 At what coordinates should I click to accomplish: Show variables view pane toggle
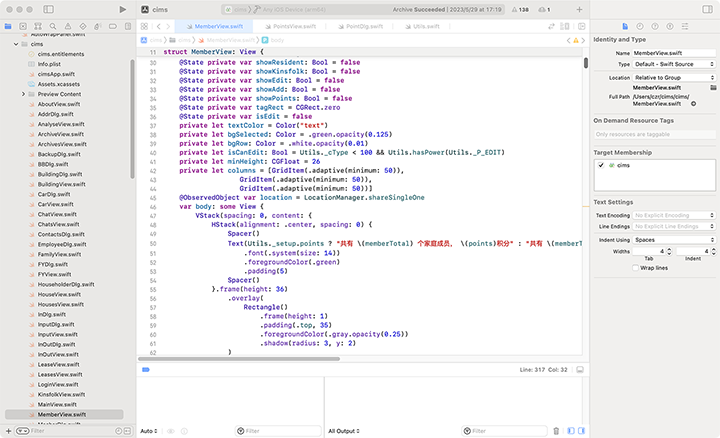pos(571,431)
